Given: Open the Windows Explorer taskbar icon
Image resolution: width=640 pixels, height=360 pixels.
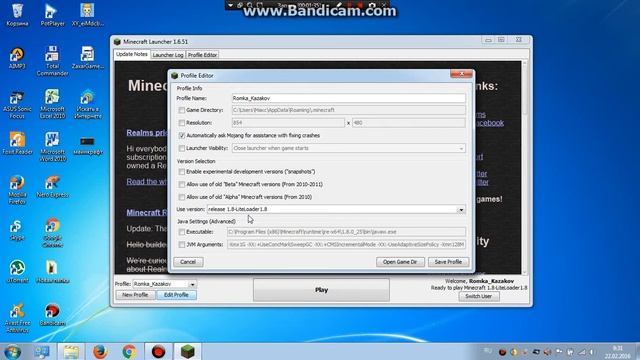Looking at the screenshot, I should [71, 351].
